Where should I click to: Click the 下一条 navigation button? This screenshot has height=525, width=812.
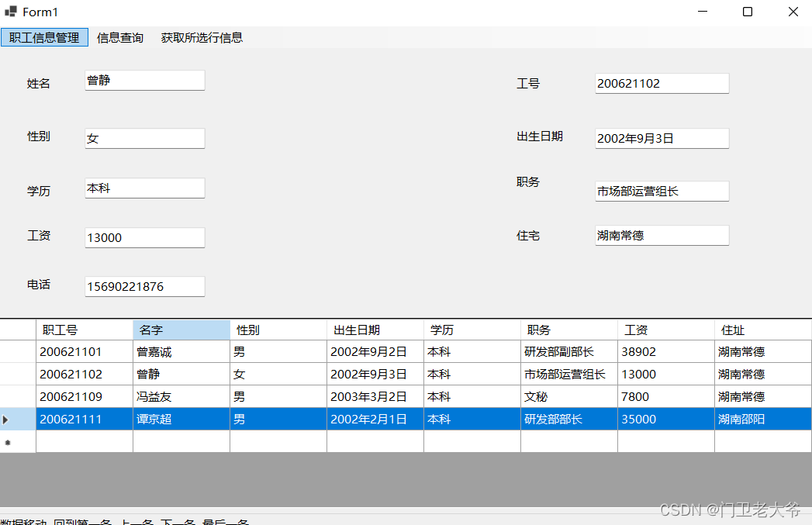pyautogui.click(x=178, y=521)
